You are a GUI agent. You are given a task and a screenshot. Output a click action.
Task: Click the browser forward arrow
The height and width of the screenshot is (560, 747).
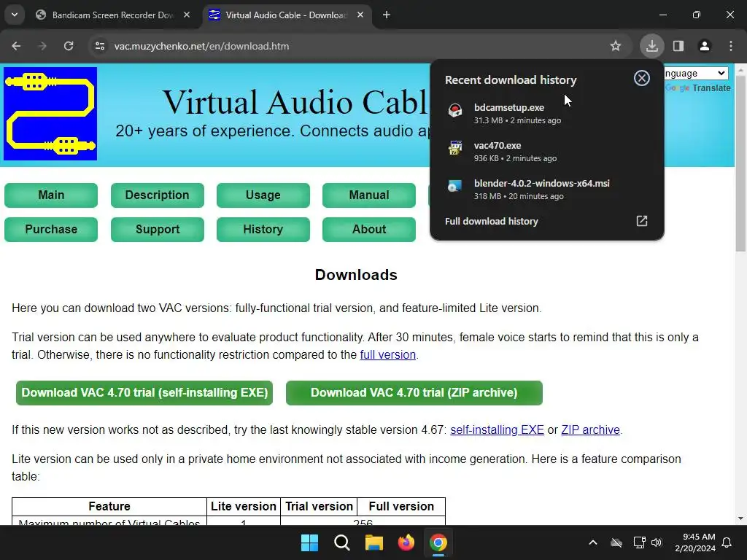[x=42, y=46]
